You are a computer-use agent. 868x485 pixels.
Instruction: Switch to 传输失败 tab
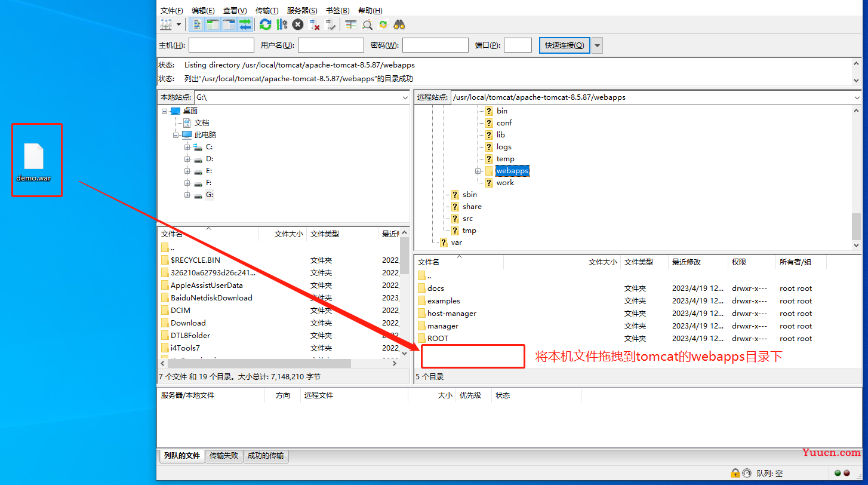click(x=224, y=456)
